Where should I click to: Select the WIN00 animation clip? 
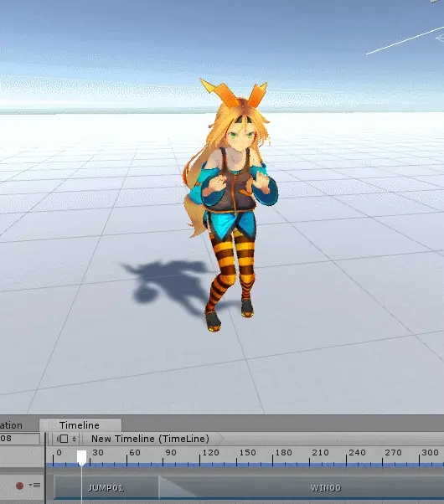(325, 487)
